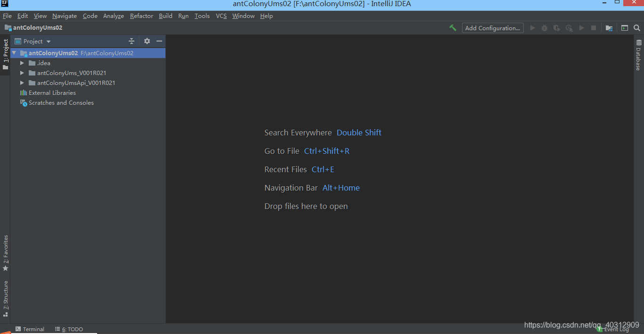This screenshot has width=644, height=334.
Task: Expand antColonyUms_V001R021 folder arrow
Action: [22, 73]
